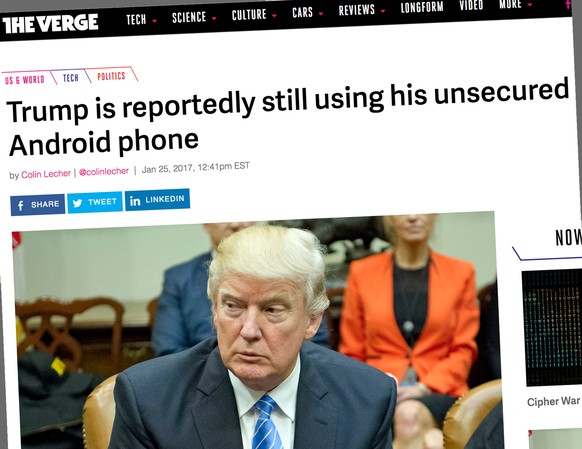Click the Tweet share button

(x=95, y=202)
